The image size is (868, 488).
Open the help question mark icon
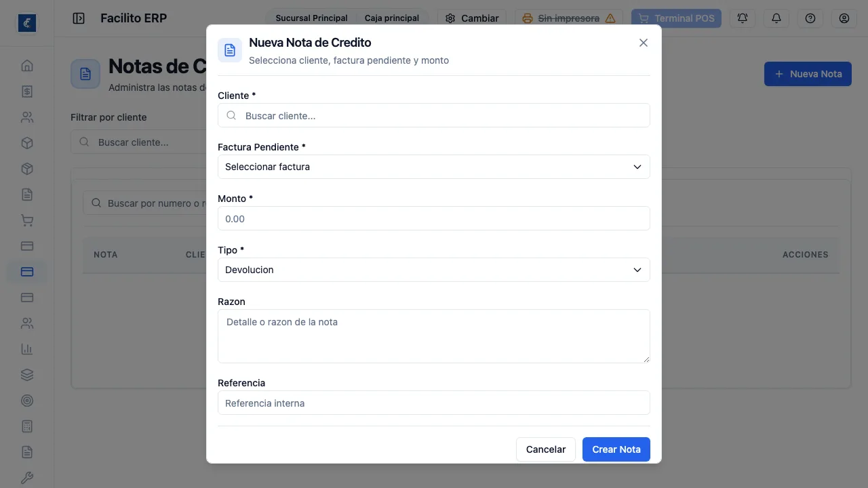point(810,18)
